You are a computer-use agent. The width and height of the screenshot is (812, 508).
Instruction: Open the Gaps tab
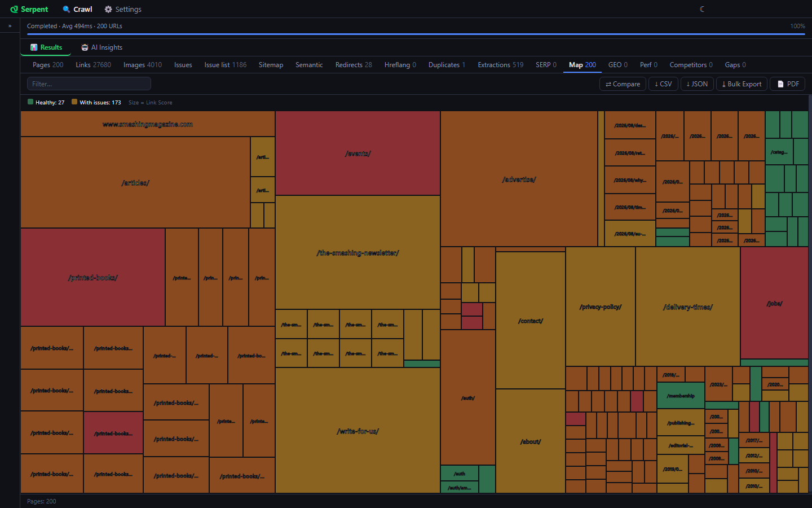pos(735,65)
